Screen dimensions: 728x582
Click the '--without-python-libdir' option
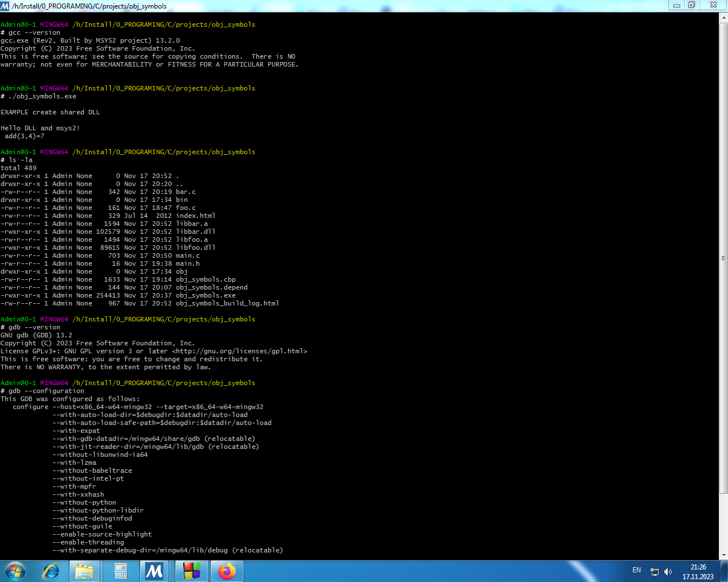click(x=98, y=510)
